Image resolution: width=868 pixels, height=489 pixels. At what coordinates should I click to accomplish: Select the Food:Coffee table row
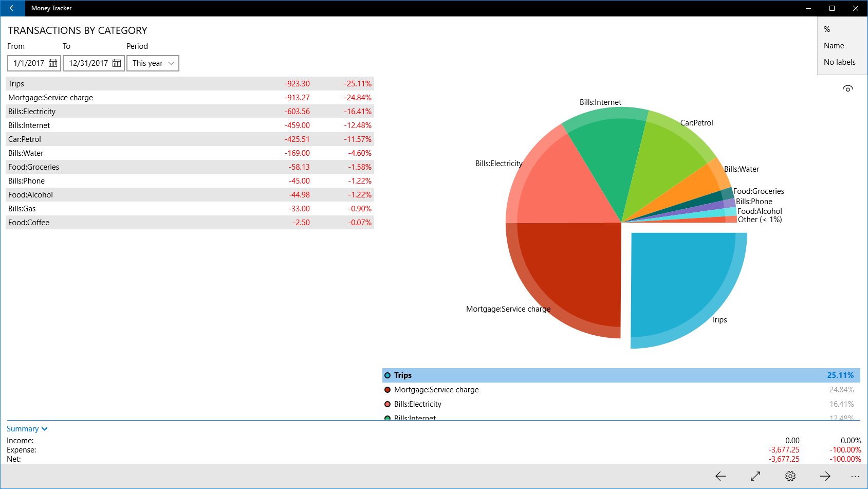[190, 223]
